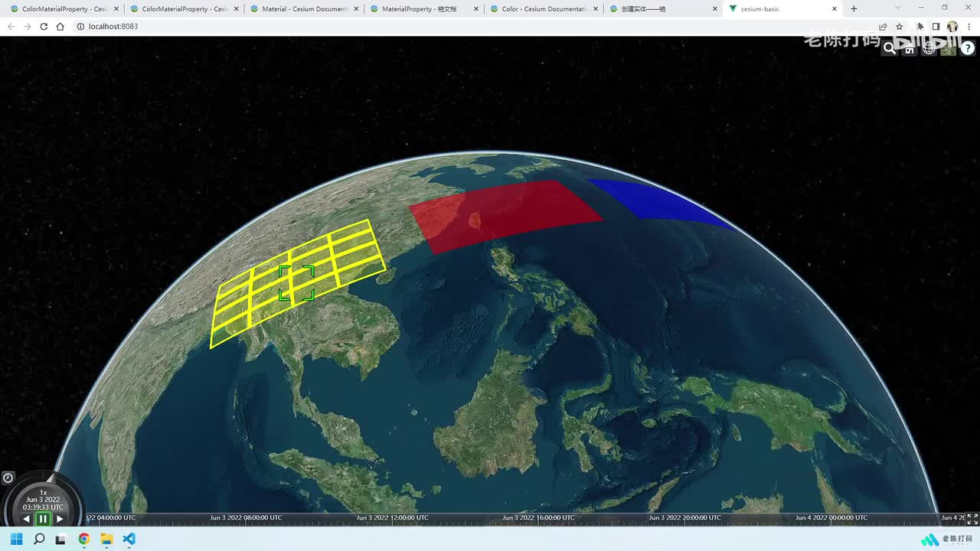980x551 pixels.
Task: Select the yellow grid rectangle entity
Action: coord(297,283)
